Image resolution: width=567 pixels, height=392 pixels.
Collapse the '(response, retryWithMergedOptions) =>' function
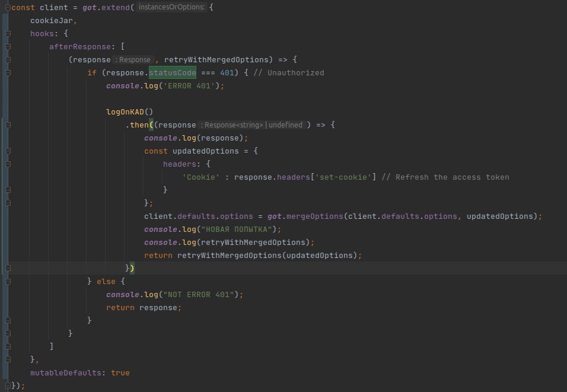click(x=8, y=60)
